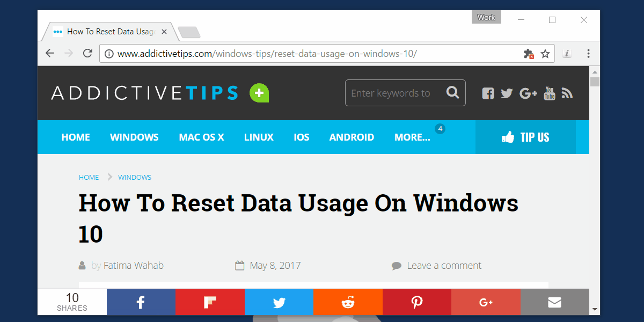Screen dimensions: 644x322
Task: Open the YouTube icon in header
Action: tap(550, 93)
